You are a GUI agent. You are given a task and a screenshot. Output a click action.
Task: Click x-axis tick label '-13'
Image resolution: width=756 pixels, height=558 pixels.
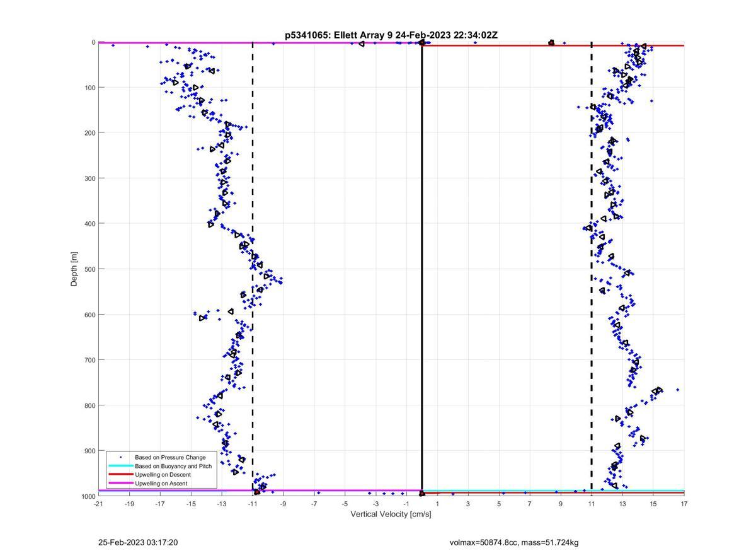pyautogui.click(x=222, y=504)
